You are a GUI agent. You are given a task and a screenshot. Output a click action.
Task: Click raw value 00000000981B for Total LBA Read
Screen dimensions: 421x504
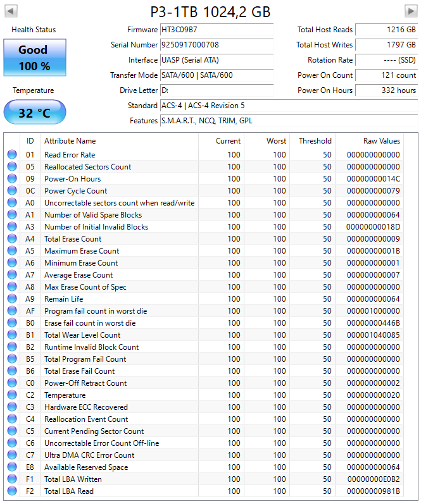pyautogui.click(x=374, y=491)
